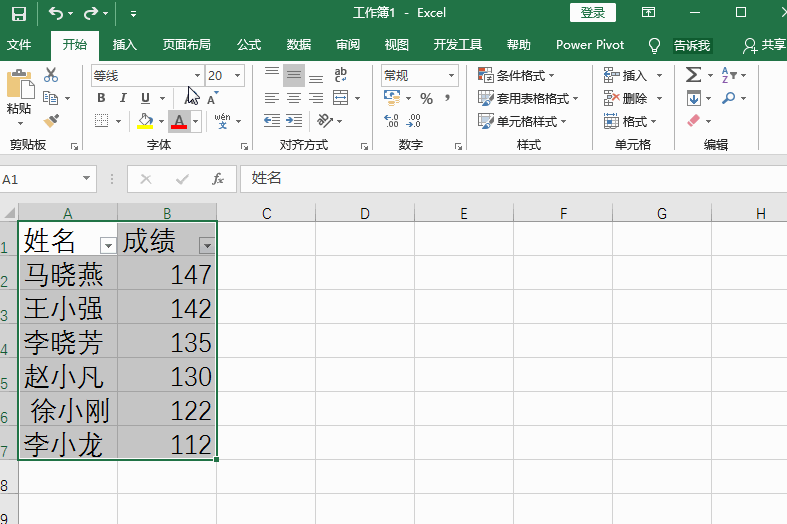Switch to the 数据 Data tab
787x524 pixels.
coord(299,45)
